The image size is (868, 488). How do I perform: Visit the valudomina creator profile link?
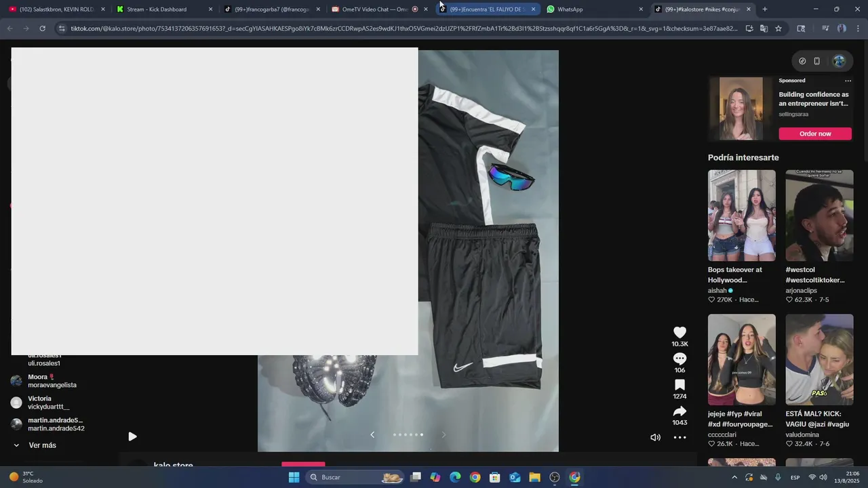(x=802, y=434)
